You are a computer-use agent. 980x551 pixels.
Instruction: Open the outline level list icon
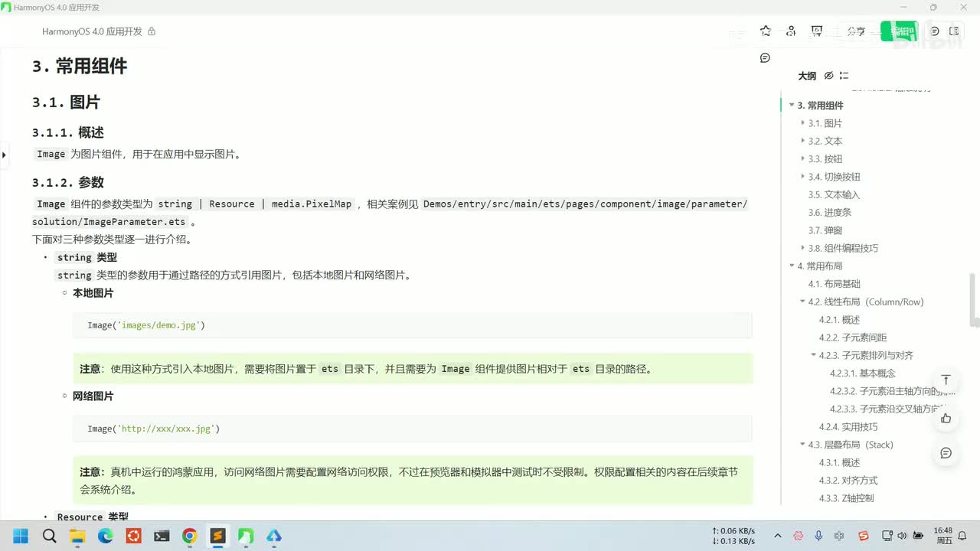tap(844, 76)
